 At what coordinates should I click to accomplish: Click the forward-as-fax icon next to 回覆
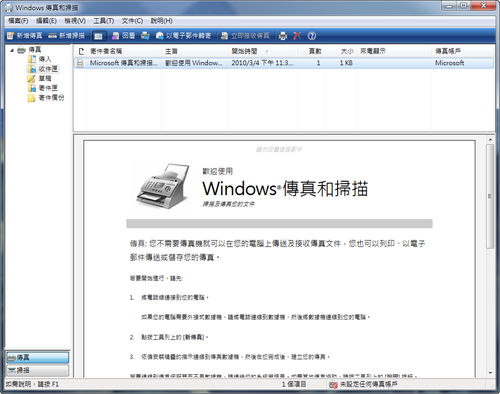click(145, 36)
